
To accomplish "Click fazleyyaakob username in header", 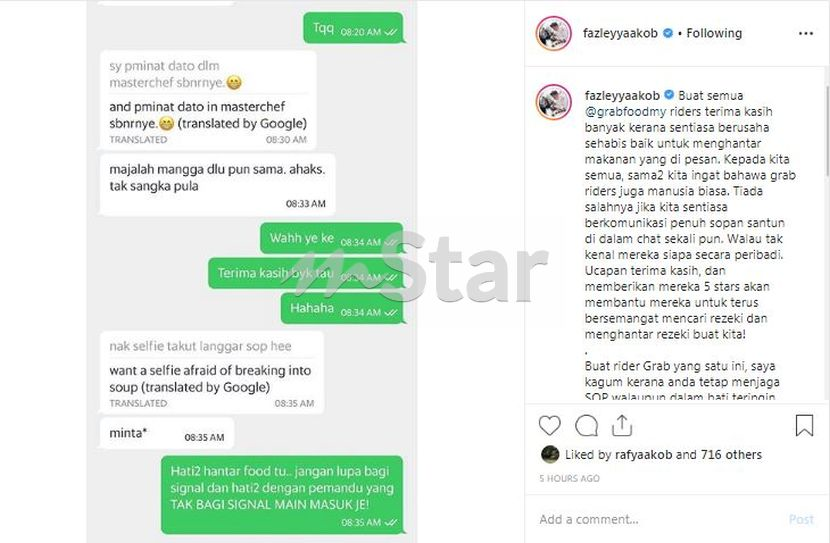I will click(x=620, y=33).
